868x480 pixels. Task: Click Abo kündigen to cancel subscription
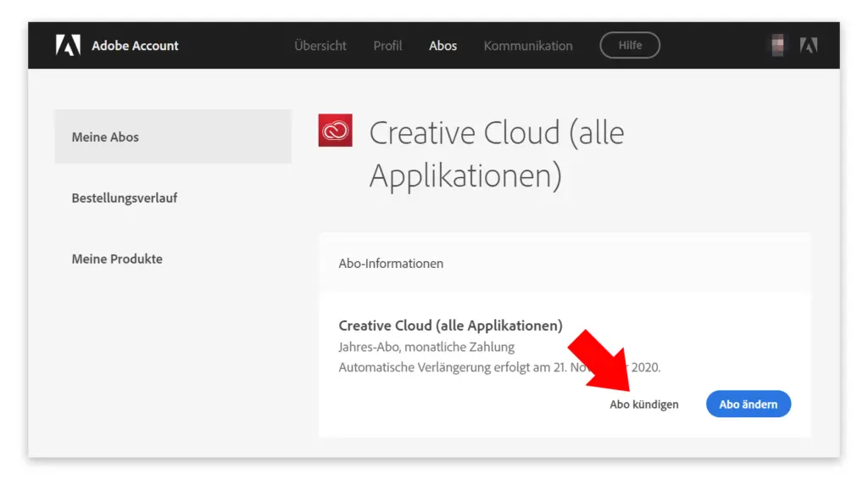click(x=644, y=405)
